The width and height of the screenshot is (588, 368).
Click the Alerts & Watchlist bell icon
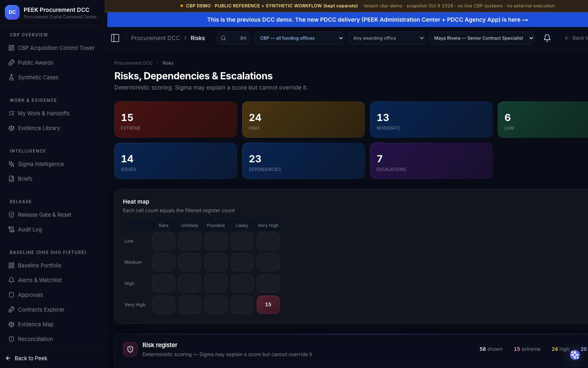[x=11, y=280]
